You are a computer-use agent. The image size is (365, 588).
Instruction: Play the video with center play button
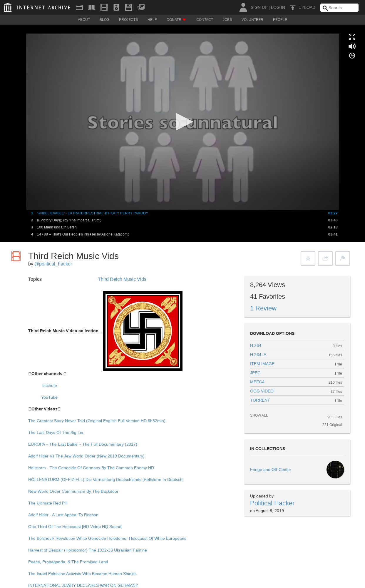[184, 122]
